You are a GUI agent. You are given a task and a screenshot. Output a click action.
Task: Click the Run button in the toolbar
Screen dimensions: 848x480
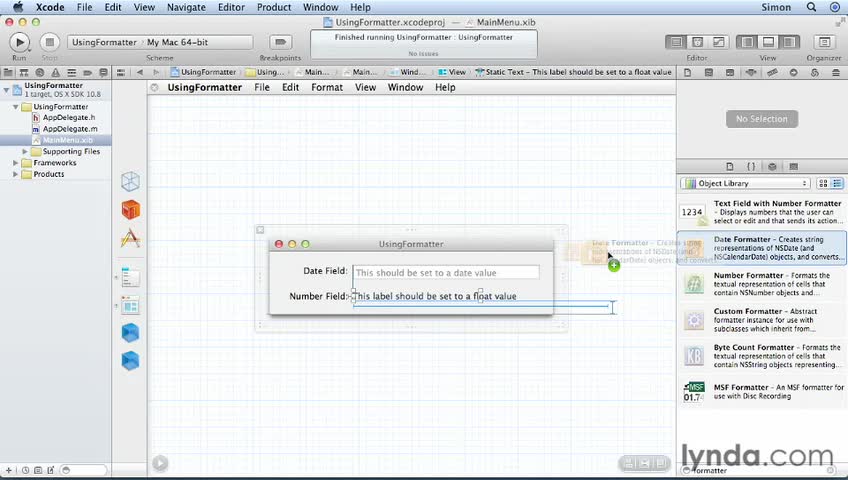pos(19,42)
